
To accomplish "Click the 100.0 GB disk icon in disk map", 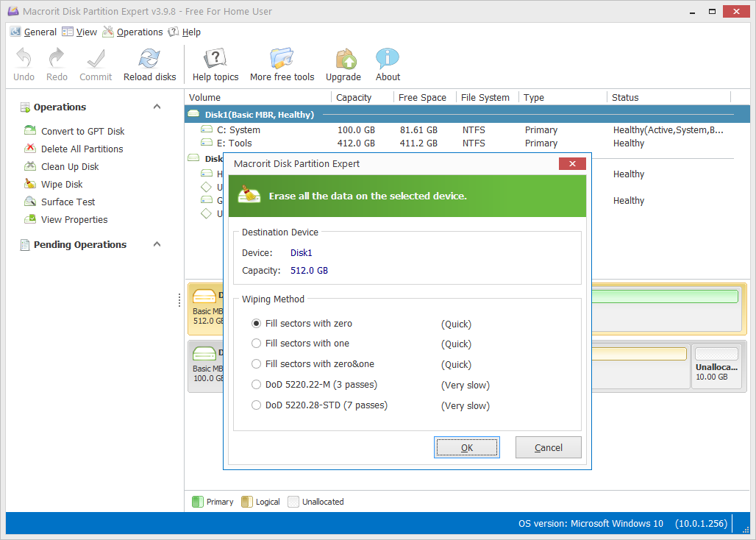I will point(204,353).
